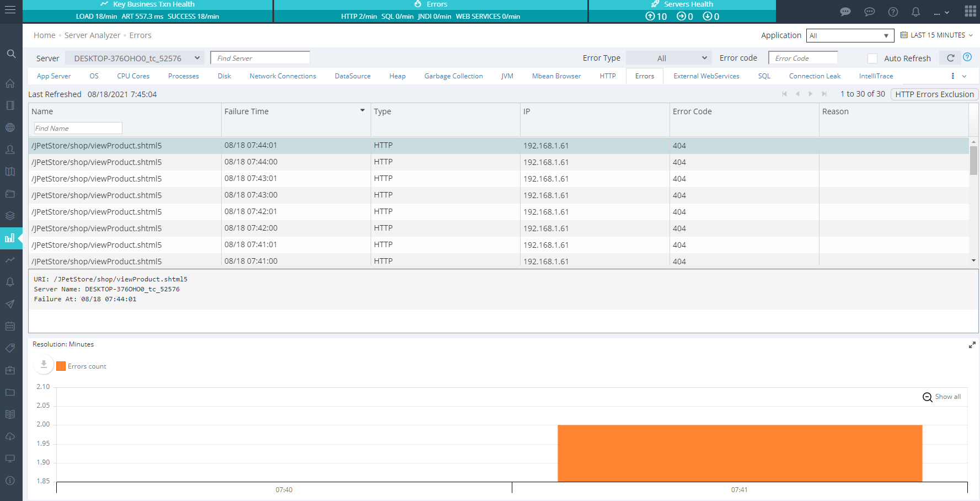Open the Application dropdown
This screenshot has width=980, height=501.
[849, 36]
